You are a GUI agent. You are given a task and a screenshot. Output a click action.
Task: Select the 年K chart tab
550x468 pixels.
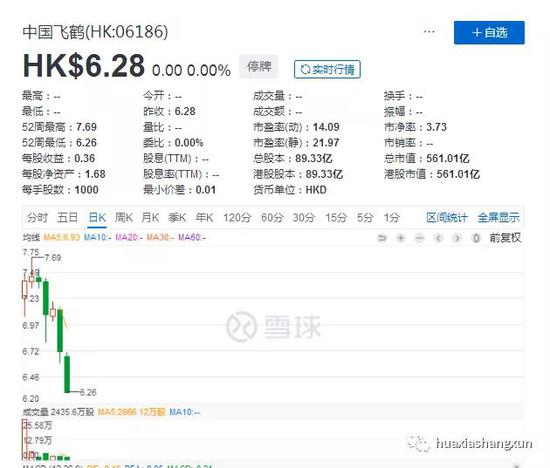point(204,218)
